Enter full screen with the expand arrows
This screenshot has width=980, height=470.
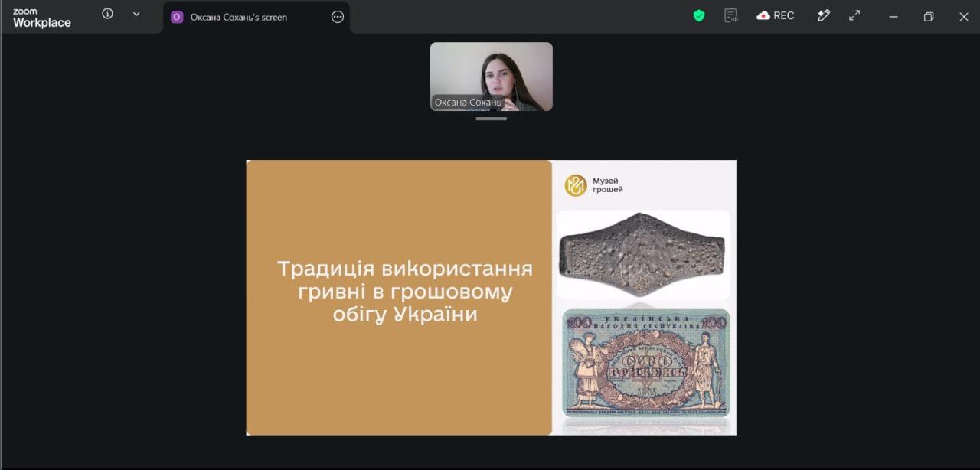tap(854, 15)
